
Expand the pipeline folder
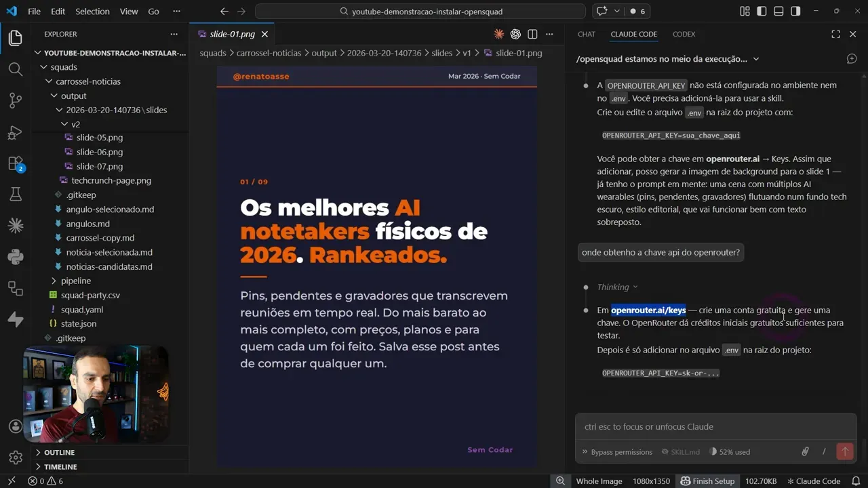pos(76,281)
